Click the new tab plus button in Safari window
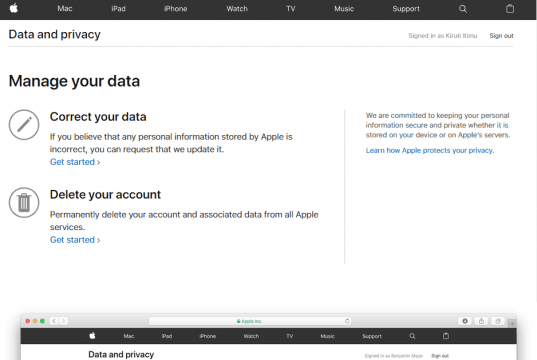This screenshot has height=360, width=537. [x=512, y=323]
